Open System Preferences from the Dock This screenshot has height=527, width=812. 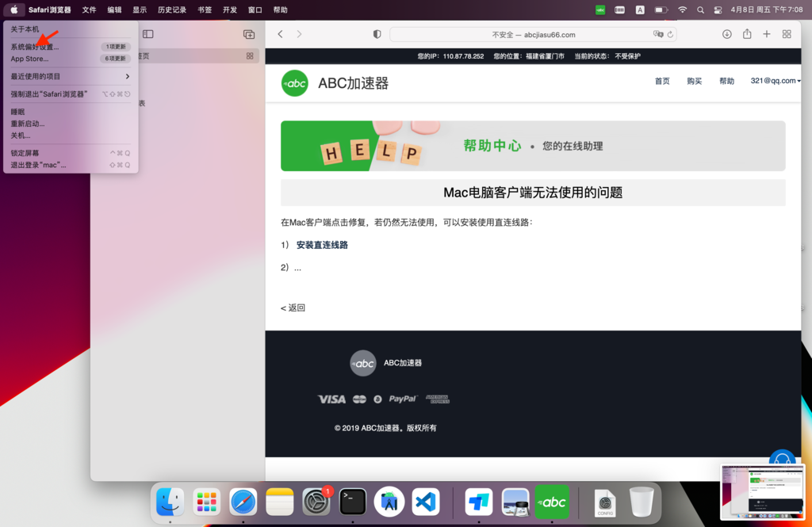click(x=316, y=502)
